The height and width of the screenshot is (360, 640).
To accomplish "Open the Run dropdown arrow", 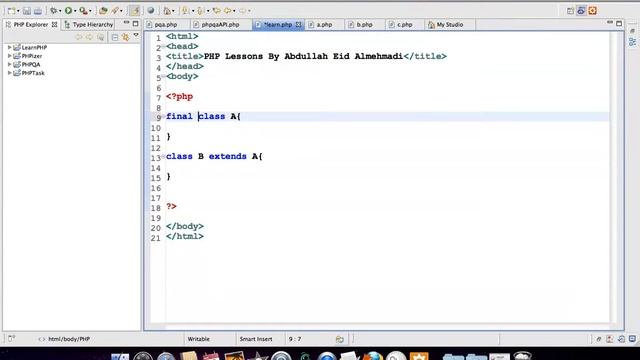I will (75, 11).
